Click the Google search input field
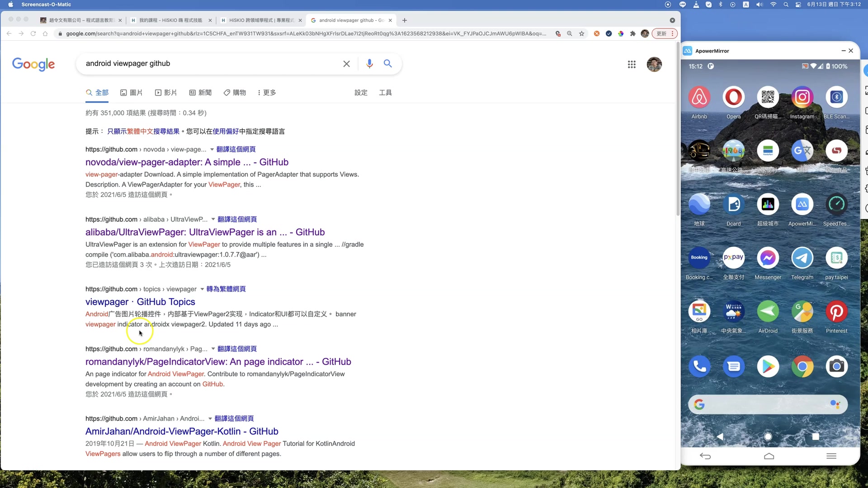Viewport: 868px width, 488px height. point(208,64)
